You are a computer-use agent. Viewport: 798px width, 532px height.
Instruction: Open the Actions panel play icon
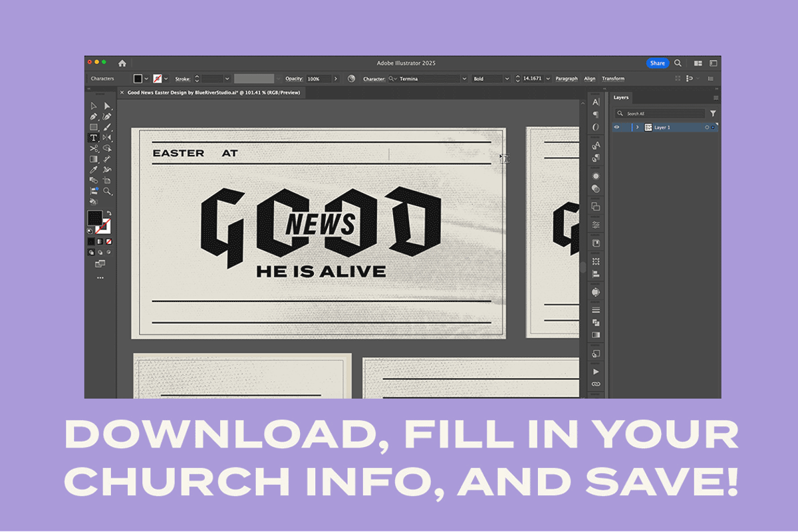(x=595, y=370)
